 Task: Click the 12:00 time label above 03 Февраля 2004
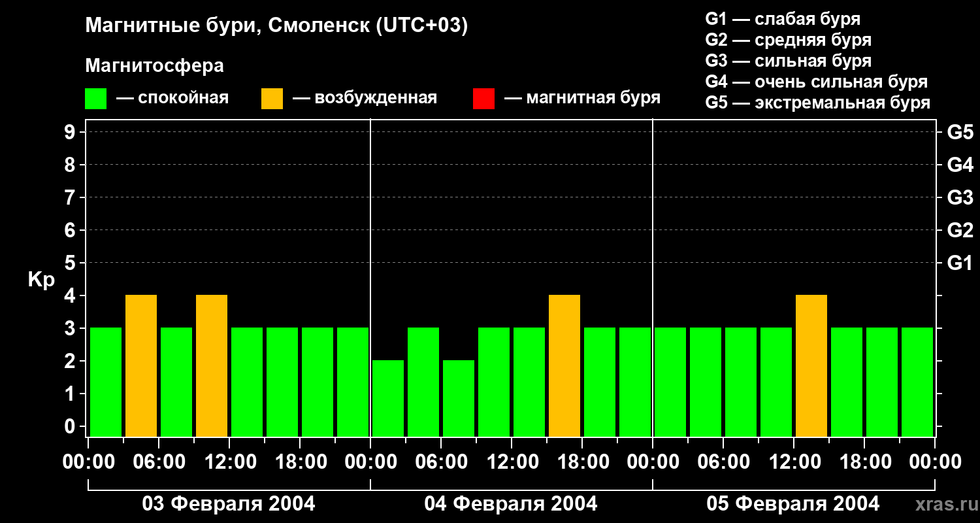[229, 462]
